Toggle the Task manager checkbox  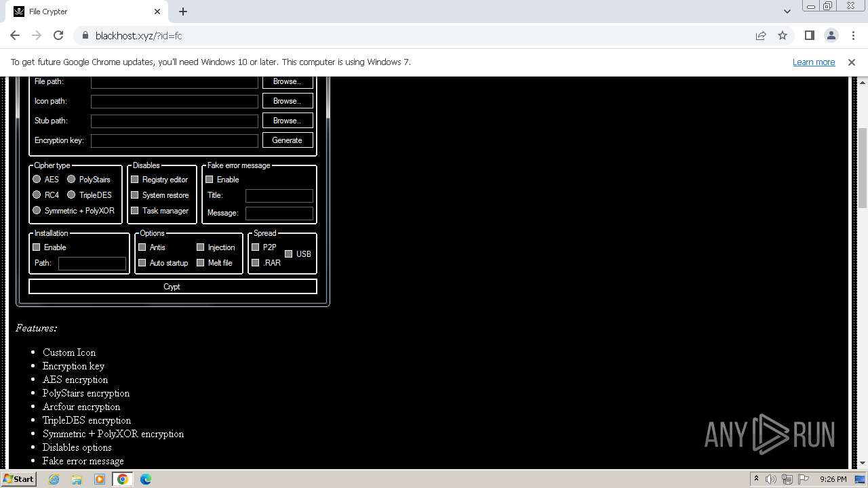pos(134,211)
